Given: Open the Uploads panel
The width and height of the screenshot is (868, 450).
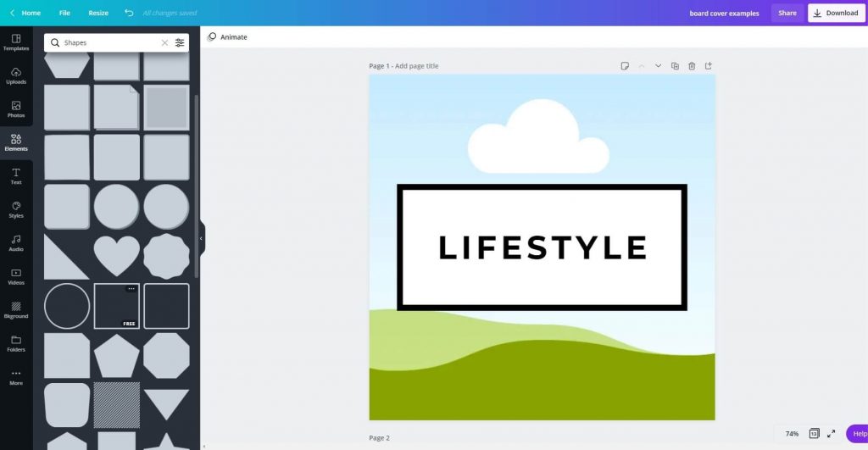Looking at the screenshot, I should pos(16,76).
